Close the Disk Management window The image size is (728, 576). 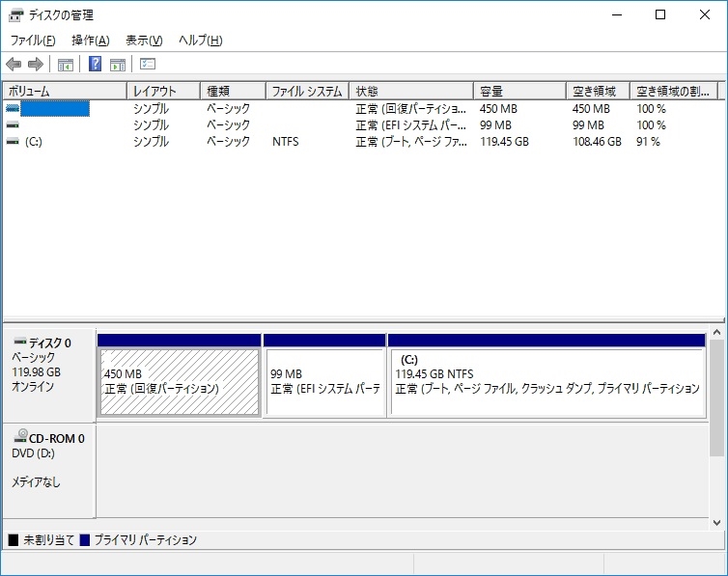click(x=704, y=14)
